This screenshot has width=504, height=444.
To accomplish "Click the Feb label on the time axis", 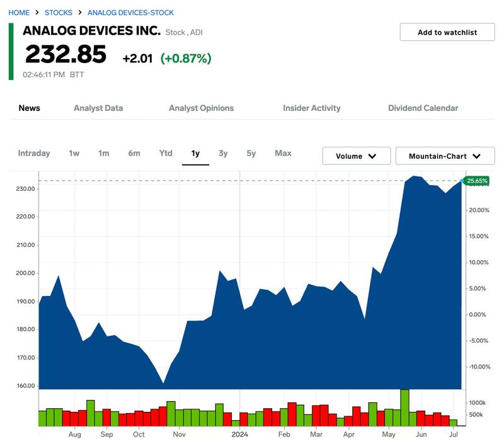I will click(x=284, y=435).
